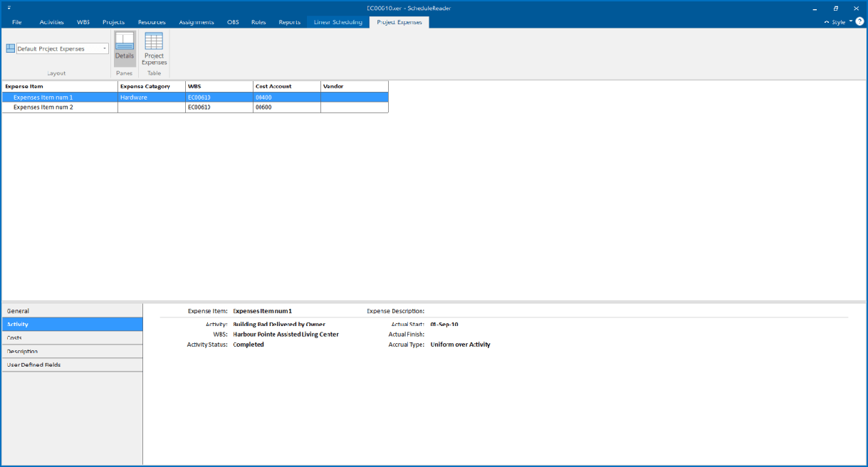Restore down the ScheduleReader window
Screen dimensions: 868x467
(836, 8)
